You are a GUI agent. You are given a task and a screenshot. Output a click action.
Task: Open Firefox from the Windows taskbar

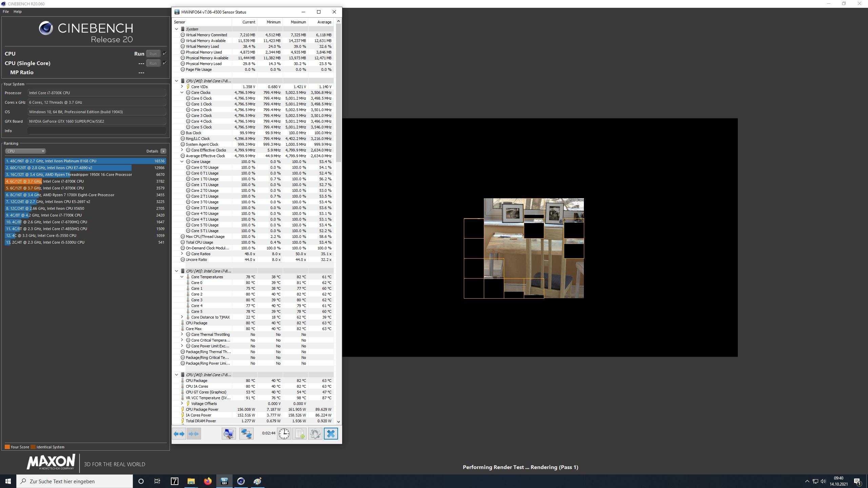[x=208, y=481]
